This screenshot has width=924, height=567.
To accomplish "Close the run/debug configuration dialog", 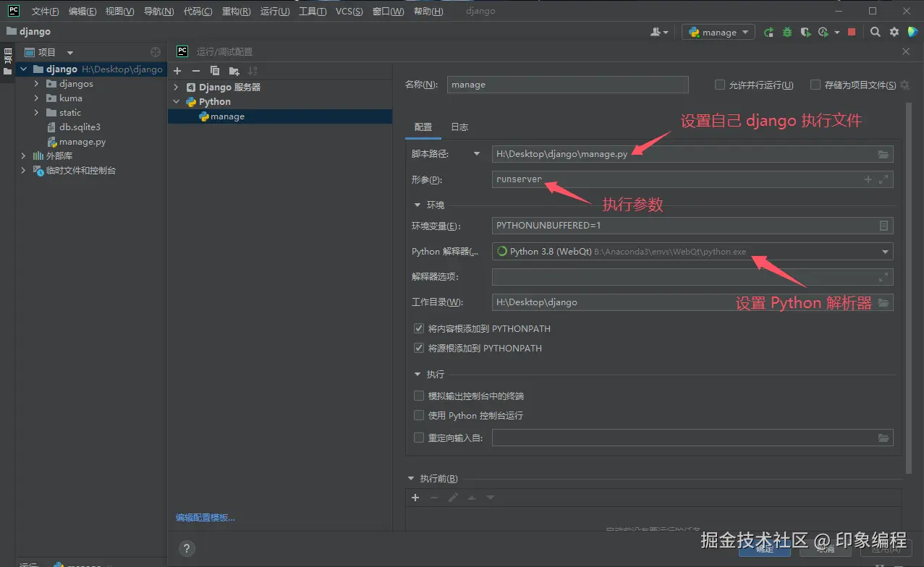I will tap(907, 52).
